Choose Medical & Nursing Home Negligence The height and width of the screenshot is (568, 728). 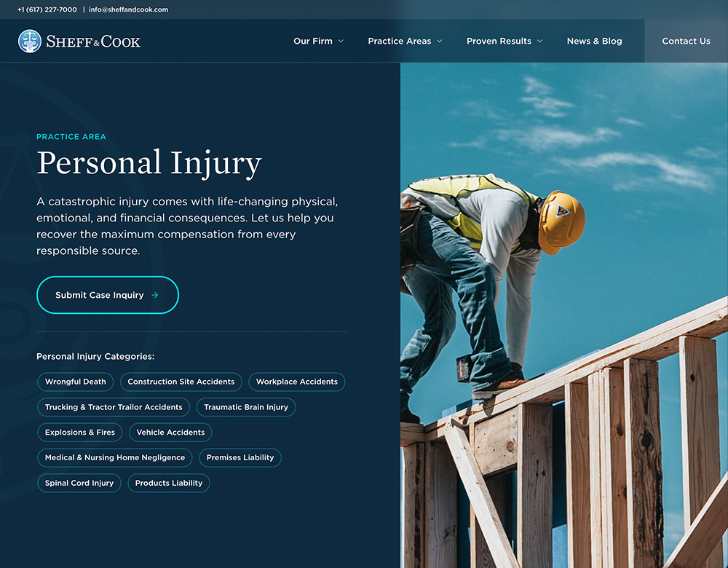(115, 458)
